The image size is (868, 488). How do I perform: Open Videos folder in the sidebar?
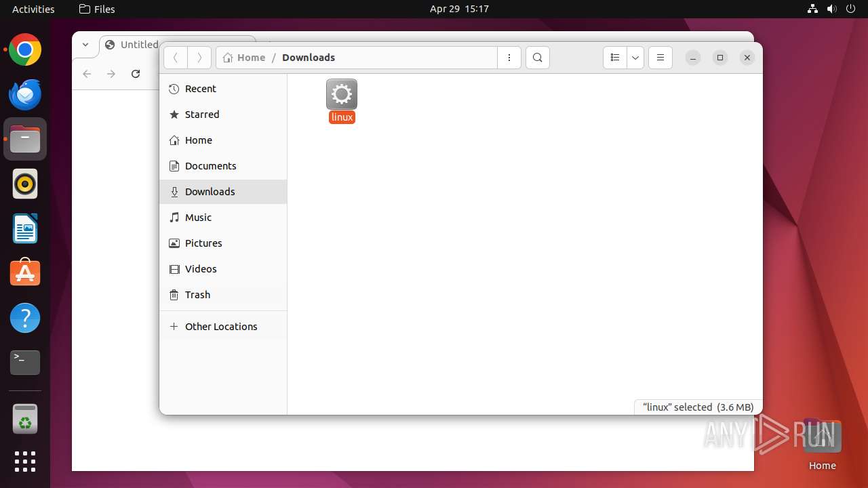[x=223, y=269]
